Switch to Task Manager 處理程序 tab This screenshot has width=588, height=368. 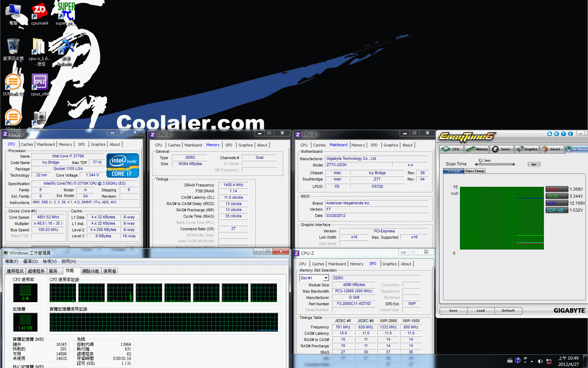click(36, 271)
